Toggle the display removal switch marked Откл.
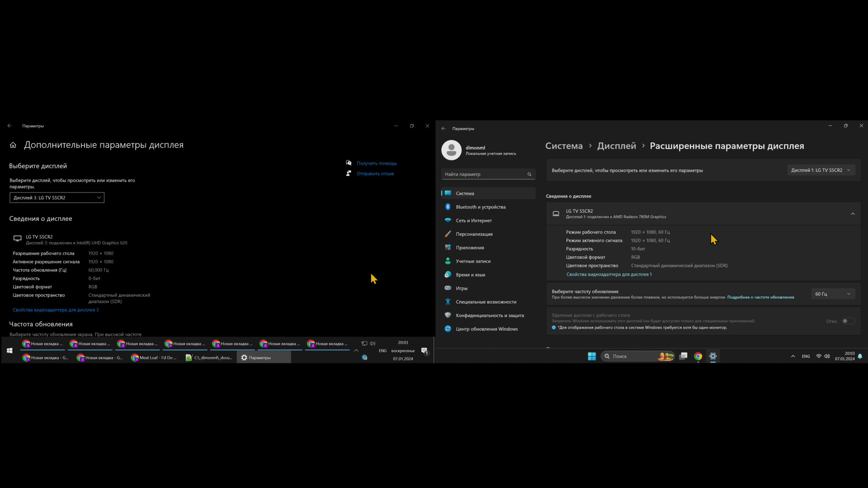 (848, 321)
